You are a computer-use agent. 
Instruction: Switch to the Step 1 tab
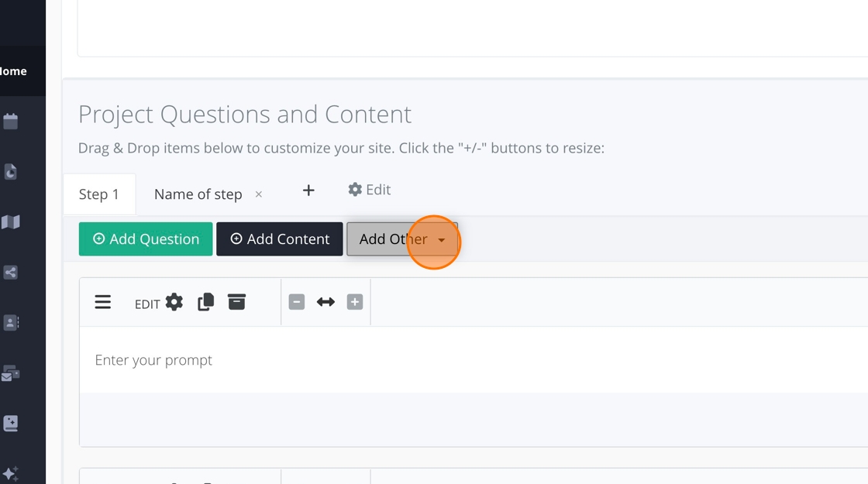point(99,194)
